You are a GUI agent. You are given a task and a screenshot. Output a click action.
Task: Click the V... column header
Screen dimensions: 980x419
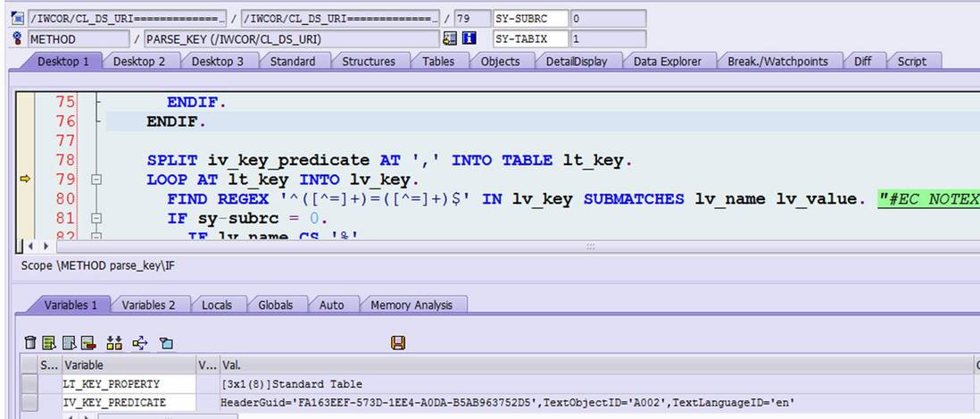[207, 365]
